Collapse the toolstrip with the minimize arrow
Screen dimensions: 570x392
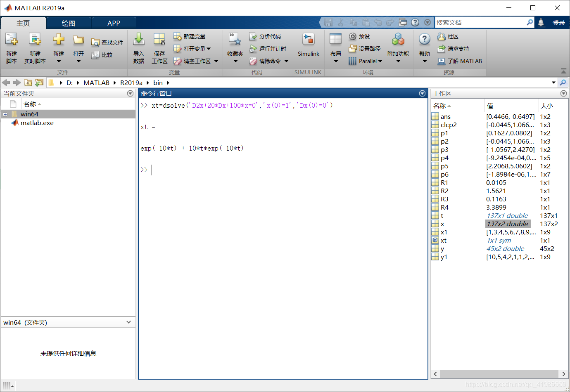click(x=564, y=71)
